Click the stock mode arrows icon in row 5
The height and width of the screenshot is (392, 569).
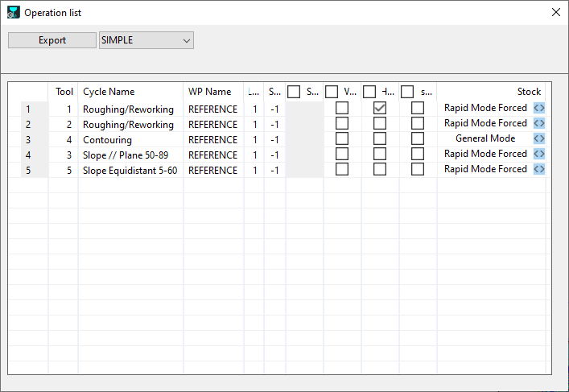tap(539, 170)
